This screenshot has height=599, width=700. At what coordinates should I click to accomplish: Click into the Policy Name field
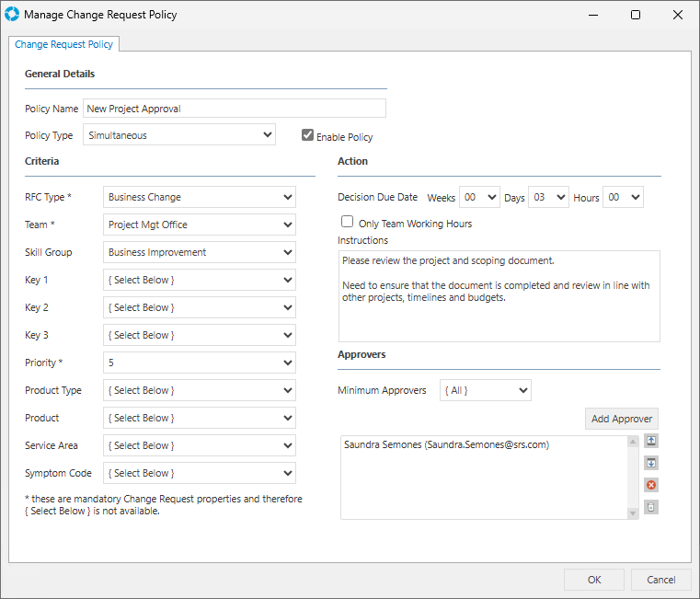coord(234,109)
